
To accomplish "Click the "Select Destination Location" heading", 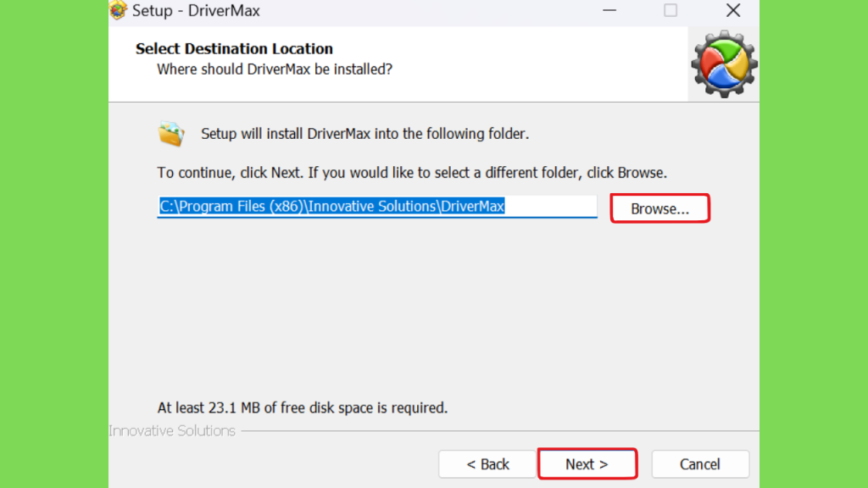I will [234, 48].
